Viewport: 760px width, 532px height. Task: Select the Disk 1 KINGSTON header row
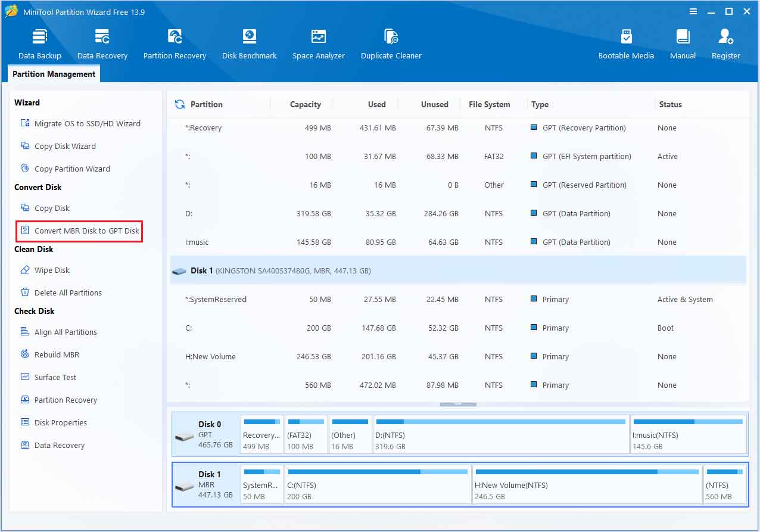(x=457, y=270)
